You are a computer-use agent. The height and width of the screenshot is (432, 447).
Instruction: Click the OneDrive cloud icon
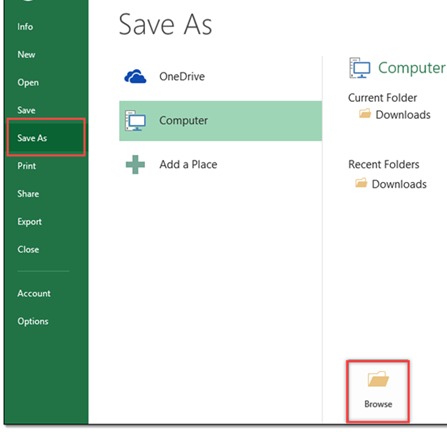coord(135,76)
